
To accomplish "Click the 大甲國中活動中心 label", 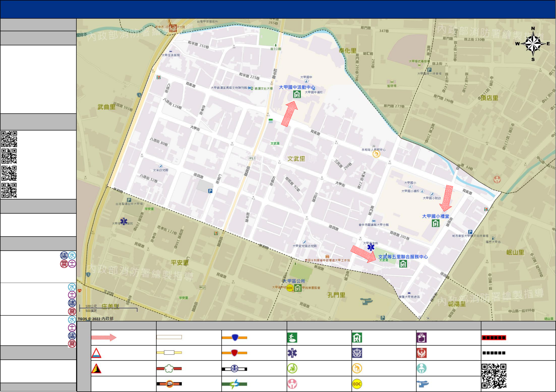I will pos(297,87).
